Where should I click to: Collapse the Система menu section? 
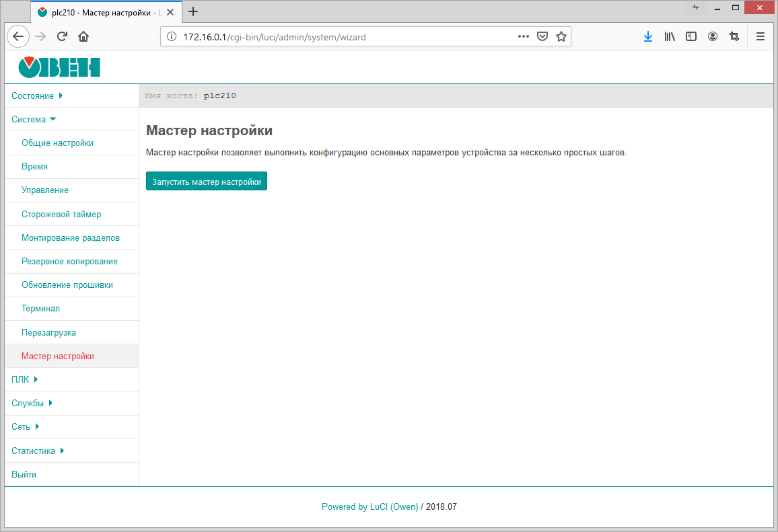pos(34,120)
